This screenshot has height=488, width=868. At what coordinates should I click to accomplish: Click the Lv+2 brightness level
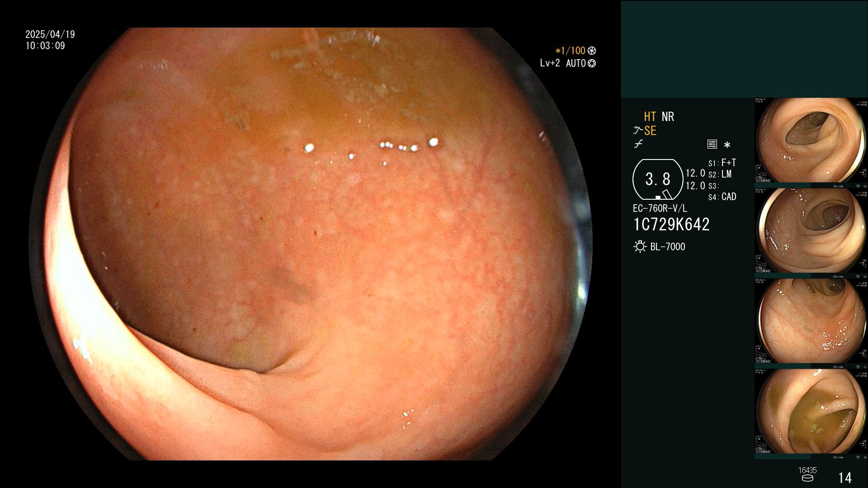tap(550, 63)
